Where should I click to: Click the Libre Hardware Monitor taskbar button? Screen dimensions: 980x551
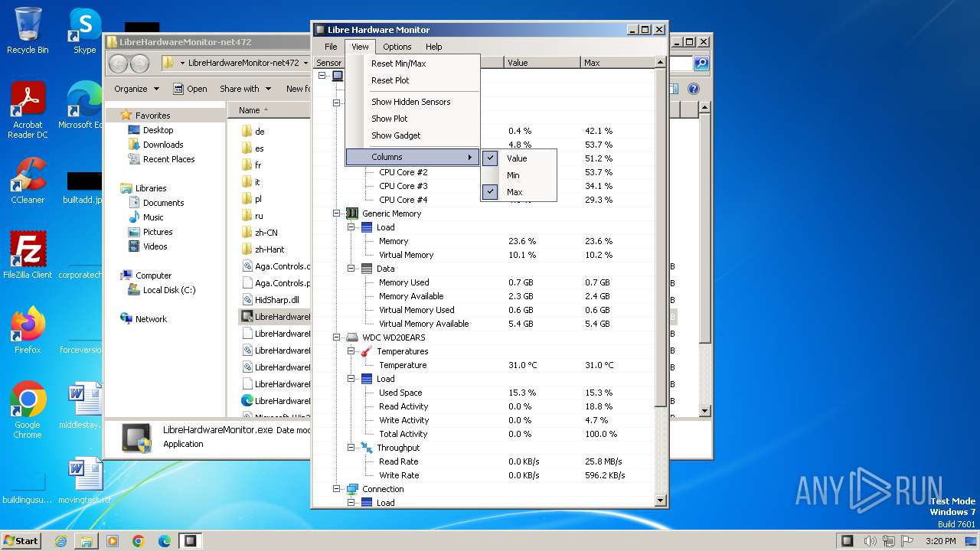[x=190, y=541]
